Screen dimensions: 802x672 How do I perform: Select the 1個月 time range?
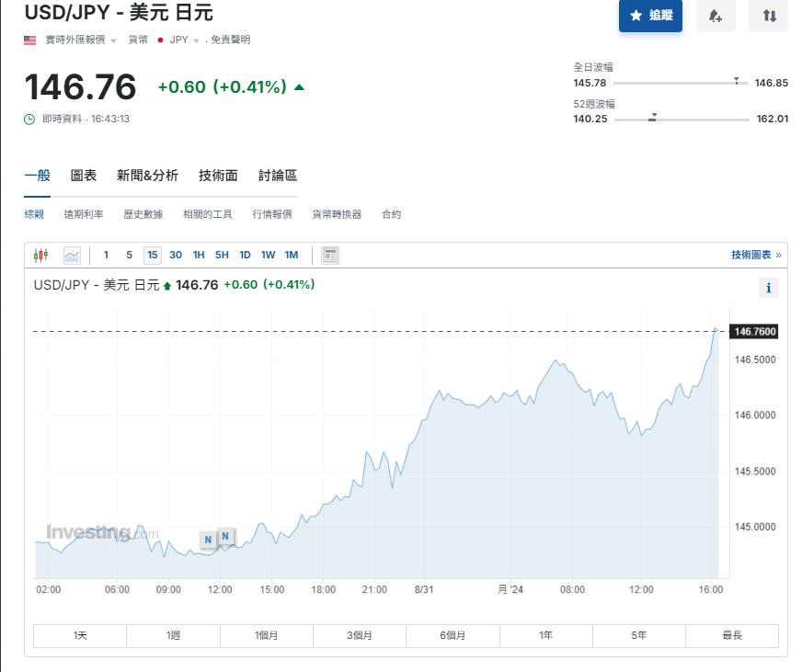pos(267,635)
